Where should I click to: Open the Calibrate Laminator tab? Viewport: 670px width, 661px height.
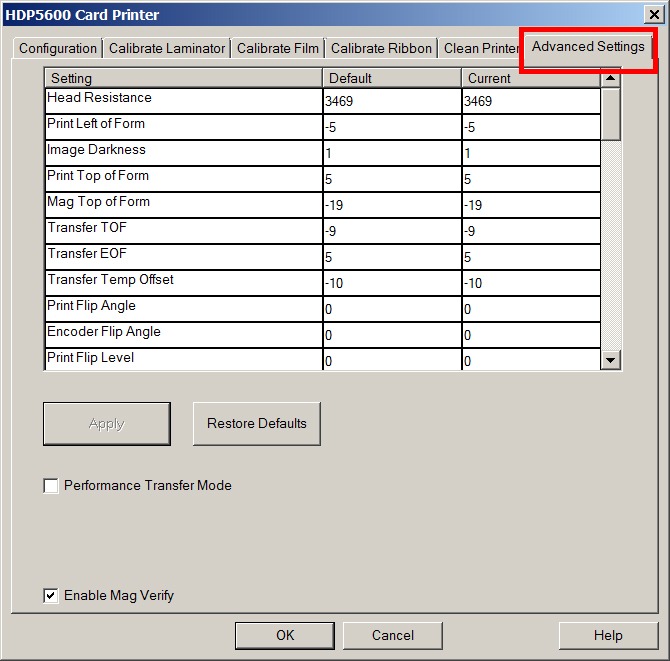tap(167, 48)
